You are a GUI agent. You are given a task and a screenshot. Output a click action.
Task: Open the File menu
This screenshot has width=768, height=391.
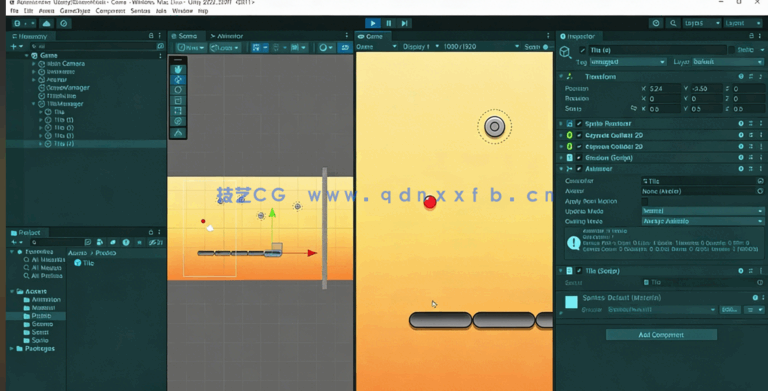(14, 10)
